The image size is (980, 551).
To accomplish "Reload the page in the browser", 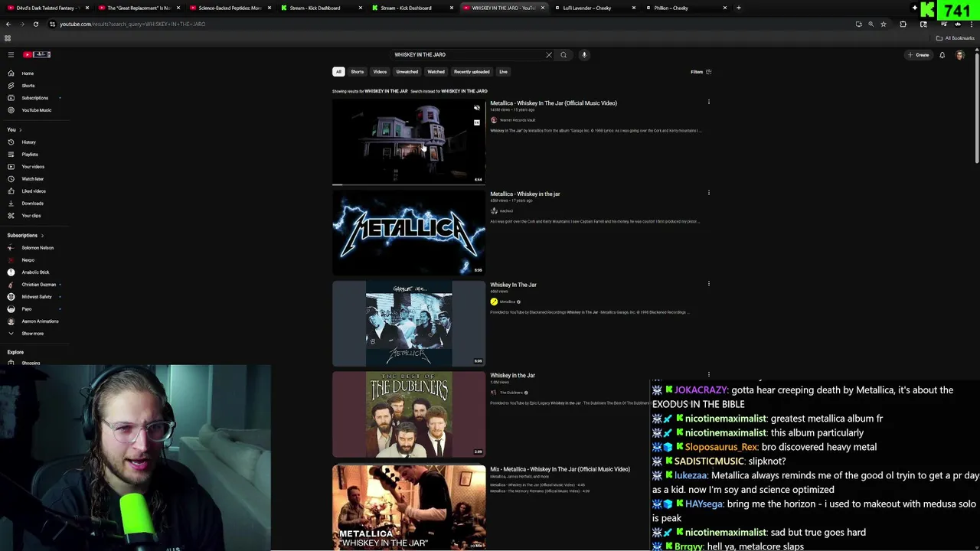I will coord(35,24).
